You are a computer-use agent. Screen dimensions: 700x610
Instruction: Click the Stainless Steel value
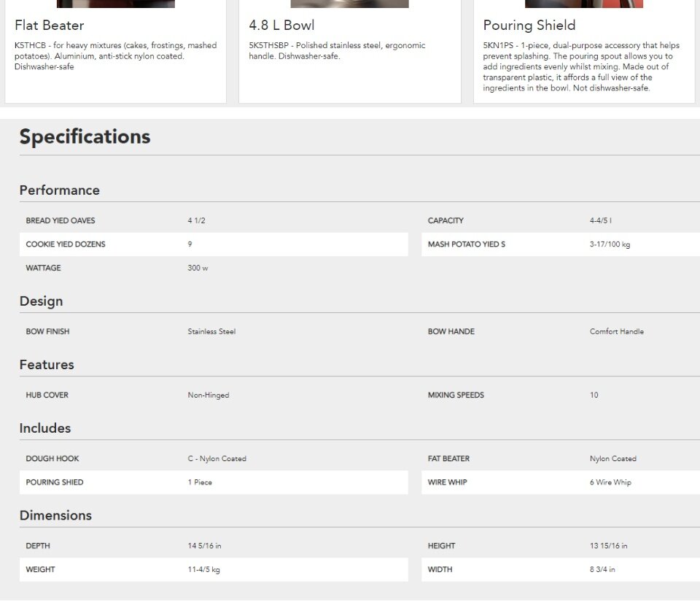click(211, 331)
